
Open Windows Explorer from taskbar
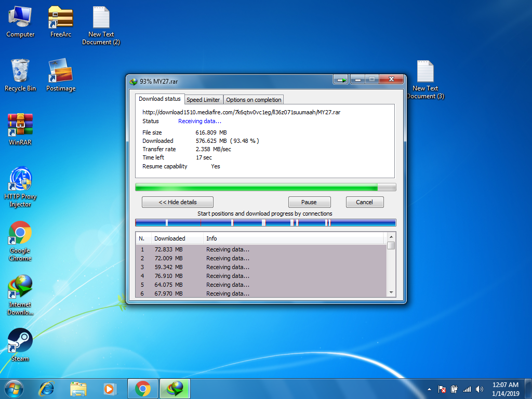click(x=78, y=389)
